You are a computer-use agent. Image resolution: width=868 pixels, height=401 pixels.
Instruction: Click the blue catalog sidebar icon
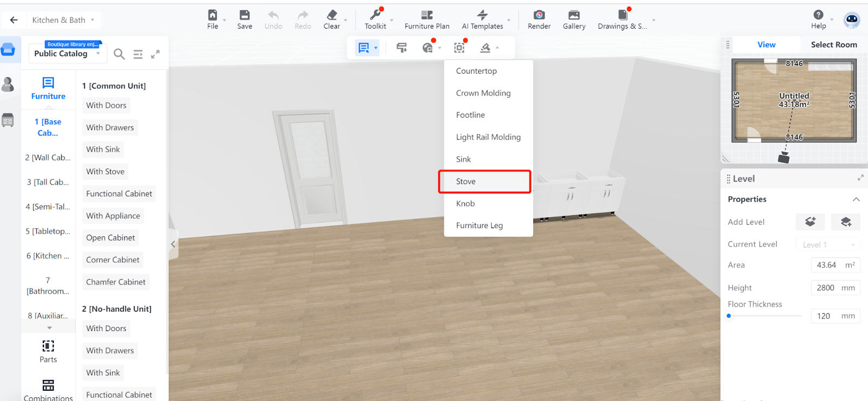[x=8, y=49]
